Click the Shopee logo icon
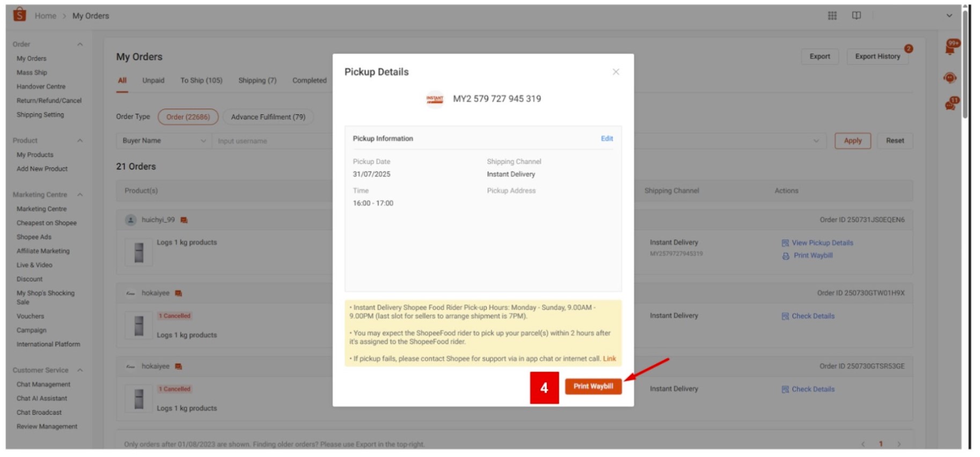This screenshot has width=980, height=457. (19, 14)
